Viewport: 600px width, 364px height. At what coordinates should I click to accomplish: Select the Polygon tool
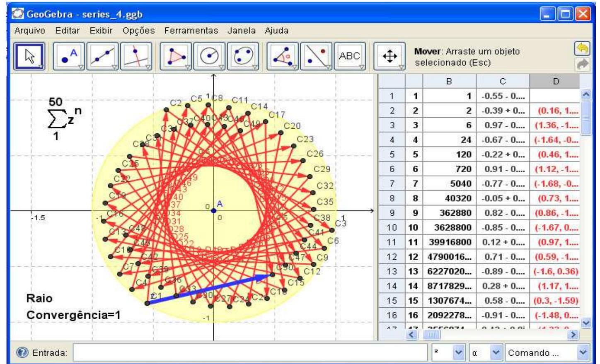point(176,56)
